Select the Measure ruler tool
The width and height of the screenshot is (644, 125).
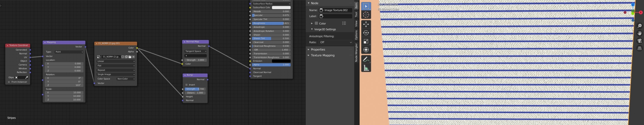366,68
